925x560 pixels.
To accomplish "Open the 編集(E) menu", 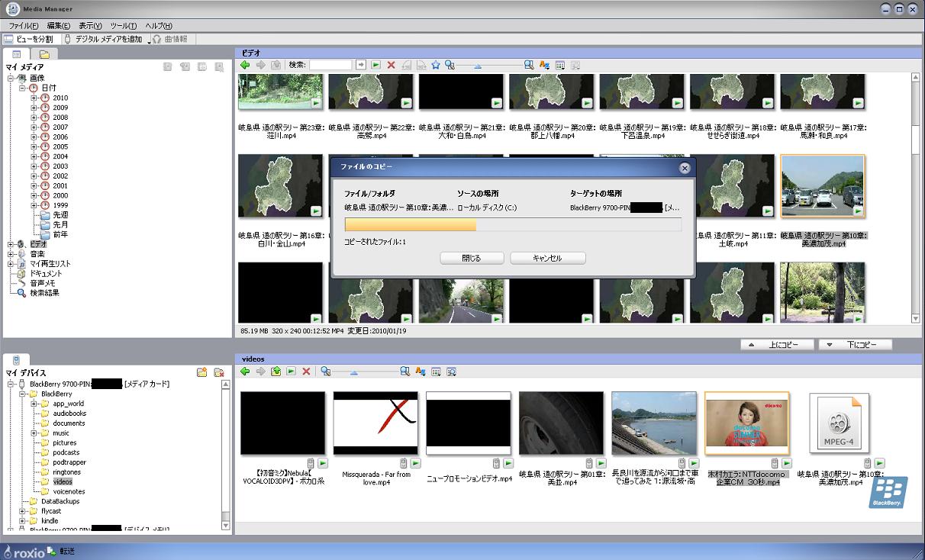I will click(58, 26).
